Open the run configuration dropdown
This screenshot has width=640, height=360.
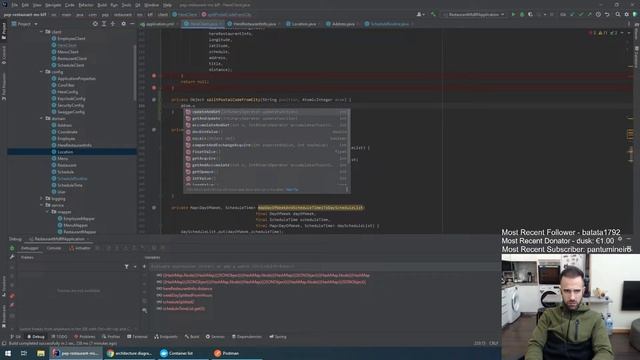click(x=473, y=14)
